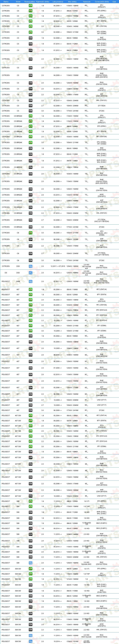Image resolution: width=119 pixels, height=644 pixels.
Task: Click the Lata produkcji column header
Action: 58,2
